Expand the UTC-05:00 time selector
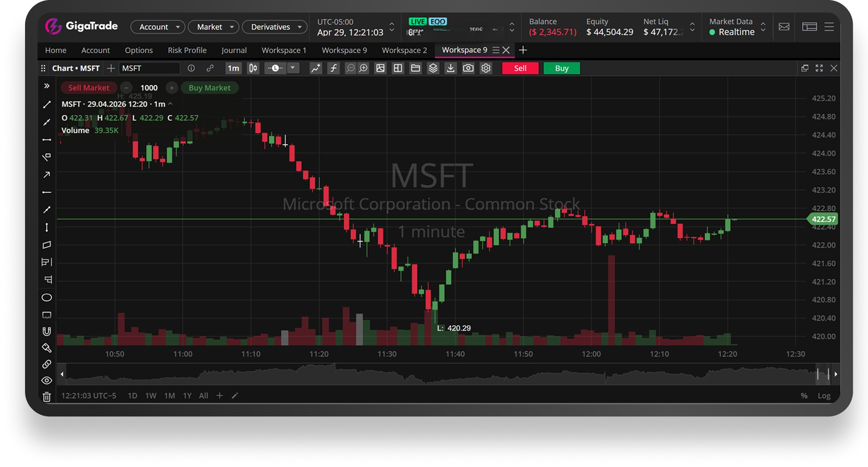The width and height of the screenshot is (868, 467). [392, 27]
